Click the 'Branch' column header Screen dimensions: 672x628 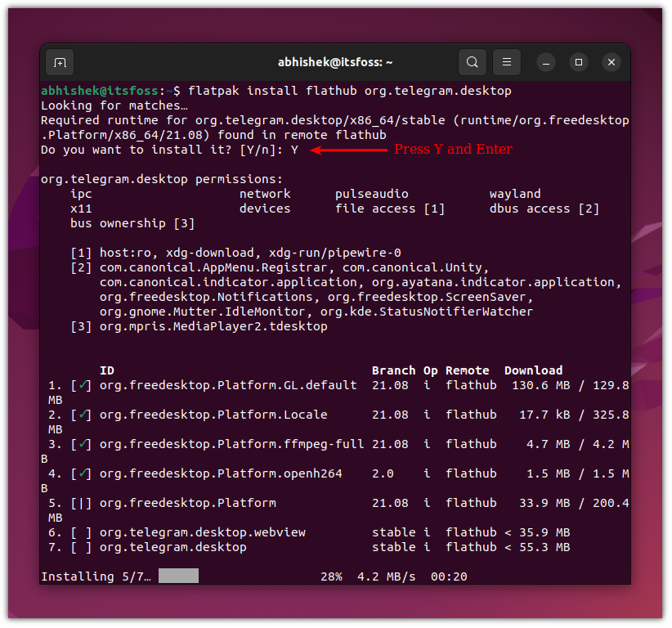[x=393, y=370]
